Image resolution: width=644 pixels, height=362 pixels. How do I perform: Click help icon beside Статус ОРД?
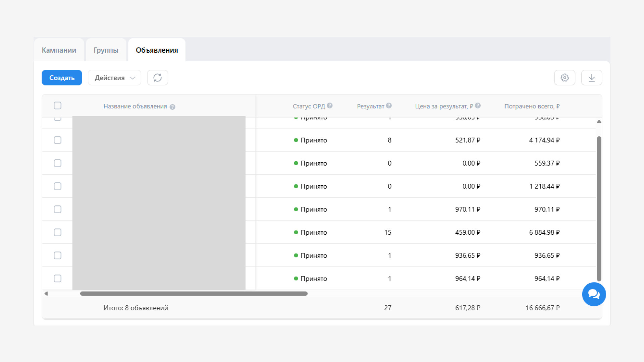click(x=330, y=106)
